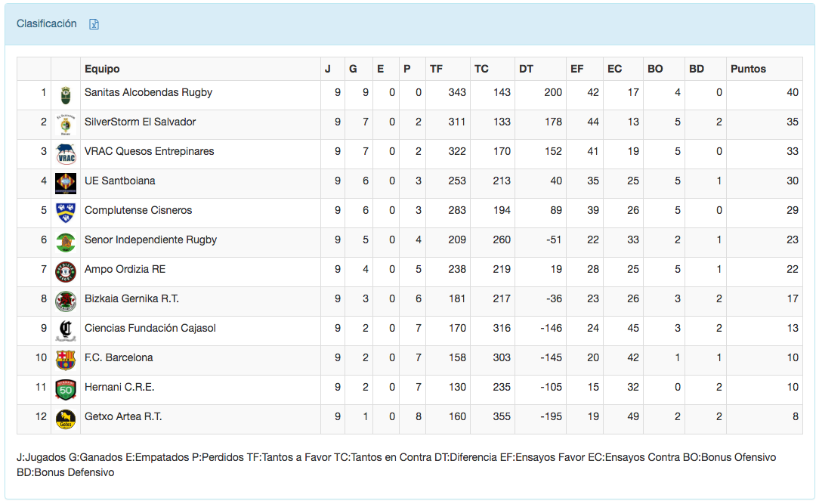Click the UE Santboiana team badge
Screen dimensions: 819x504
click(x=66, y=184)
